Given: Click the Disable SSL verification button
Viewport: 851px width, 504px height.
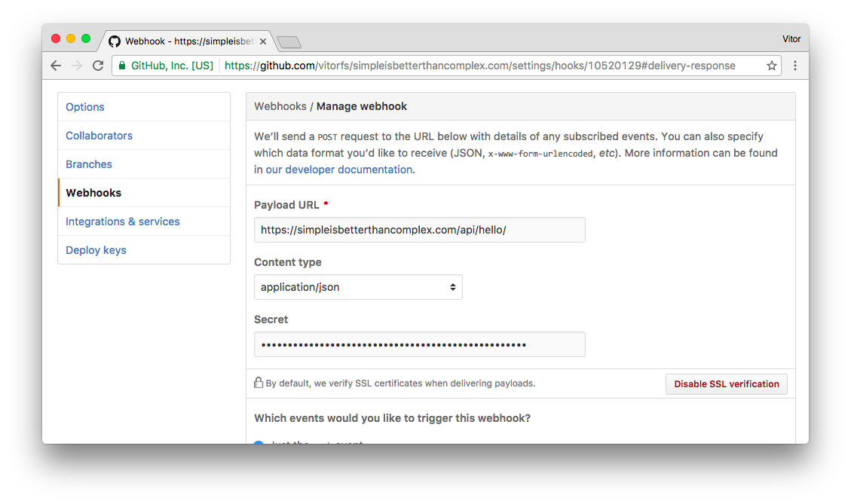Looking at the screenshot, I should [x=726, y=384].
